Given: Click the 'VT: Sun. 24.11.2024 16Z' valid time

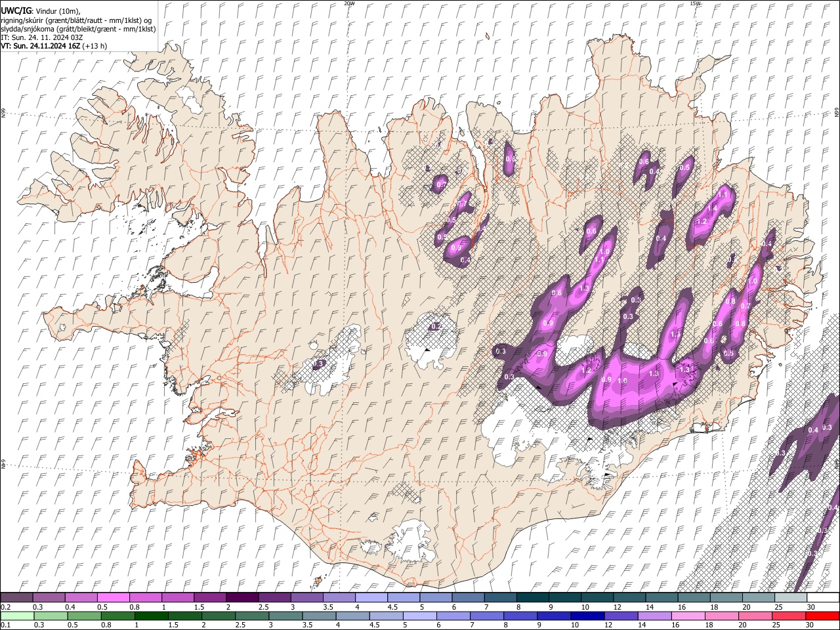Looking at the screenshot, I should click(x=41, y=46).
